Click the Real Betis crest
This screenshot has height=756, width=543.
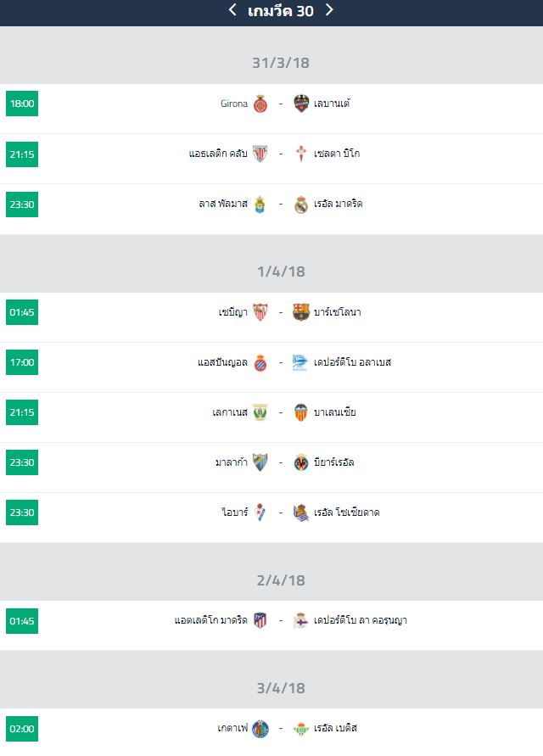pos(301,728)
